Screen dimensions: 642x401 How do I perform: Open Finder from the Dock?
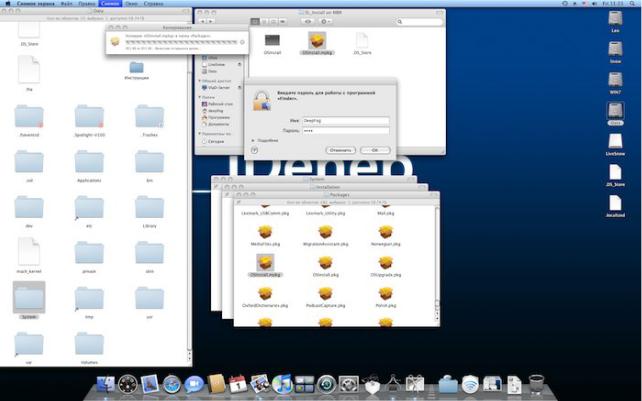[x=106, y=385]
